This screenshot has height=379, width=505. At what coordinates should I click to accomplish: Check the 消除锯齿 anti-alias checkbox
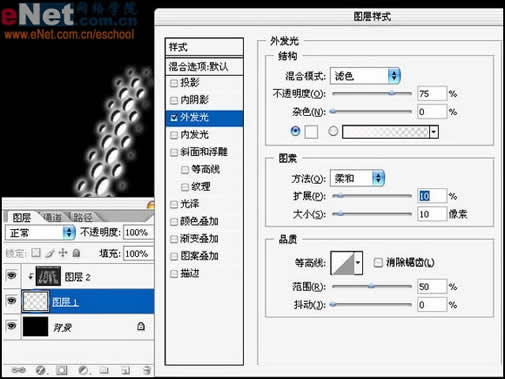[x=378, y=263]
